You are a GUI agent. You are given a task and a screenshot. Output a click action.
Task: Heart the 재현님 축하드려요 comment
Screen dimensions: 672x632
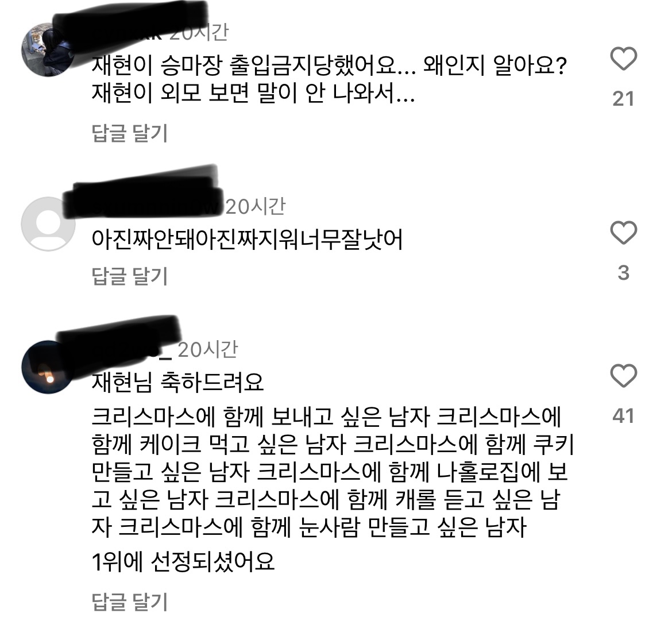(x=623, y=376)
